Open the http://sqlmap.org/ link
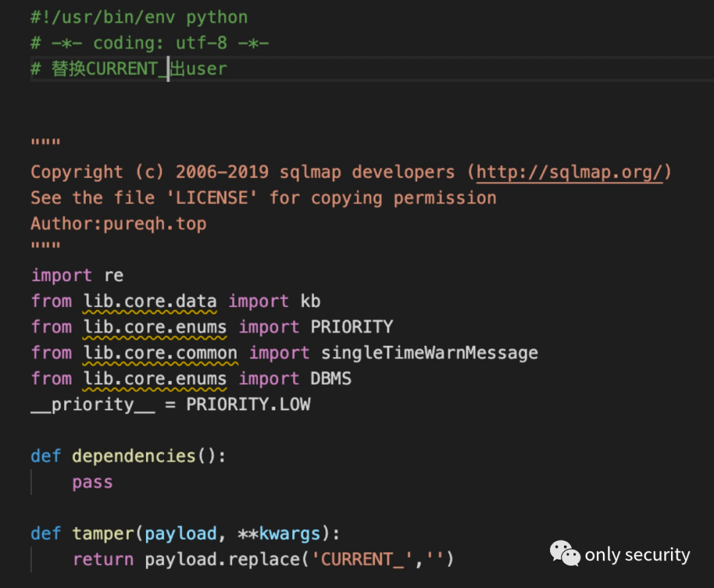 569,173
